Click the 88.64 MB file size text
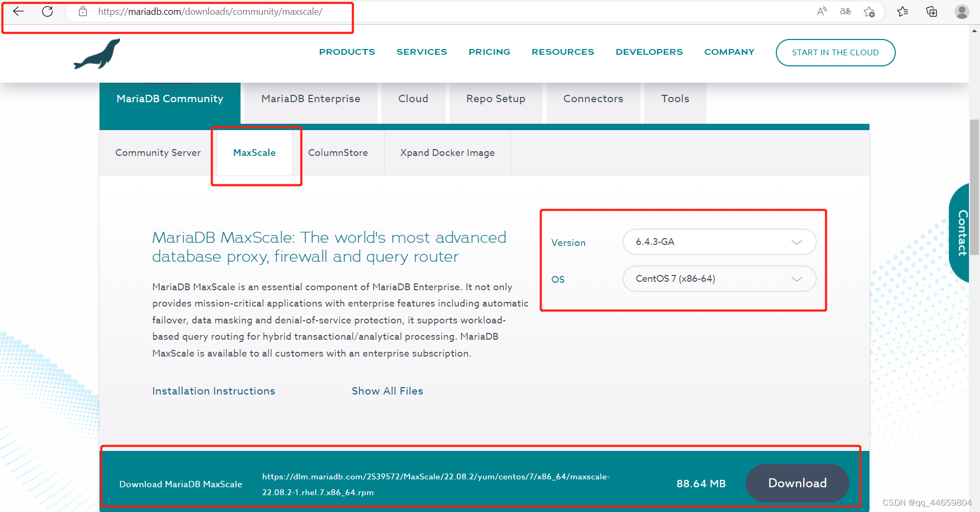The width and height of the screenshot is (980, 512). pyautogui.click(x=701, y=484)
